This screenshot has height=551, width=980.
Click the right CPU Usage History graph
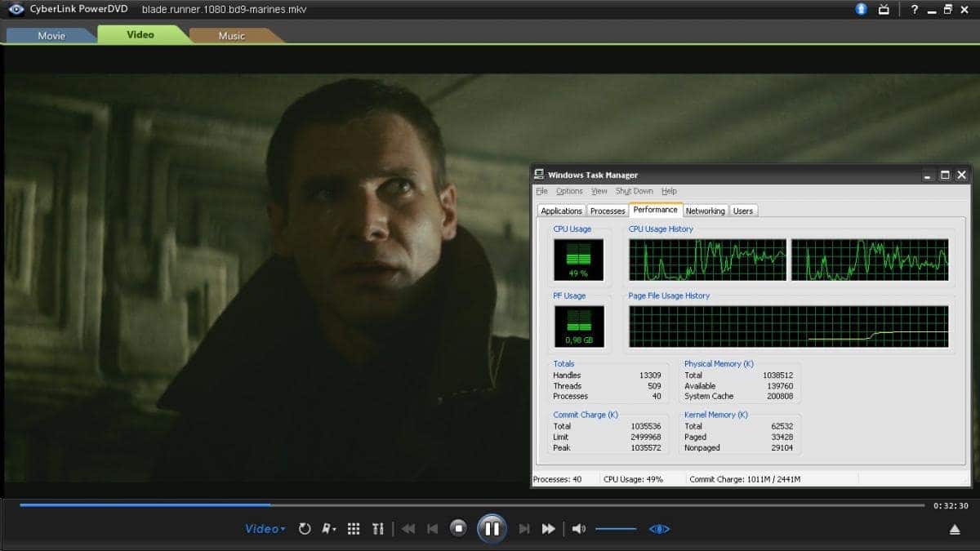870,260
